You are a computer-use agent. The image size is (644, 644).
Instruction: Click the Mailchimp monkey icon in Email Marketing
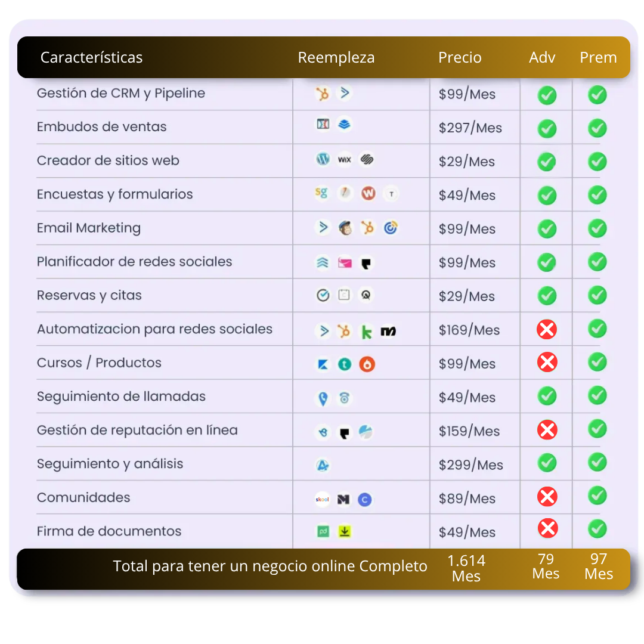pyautogui.click(x=345, y=227)
